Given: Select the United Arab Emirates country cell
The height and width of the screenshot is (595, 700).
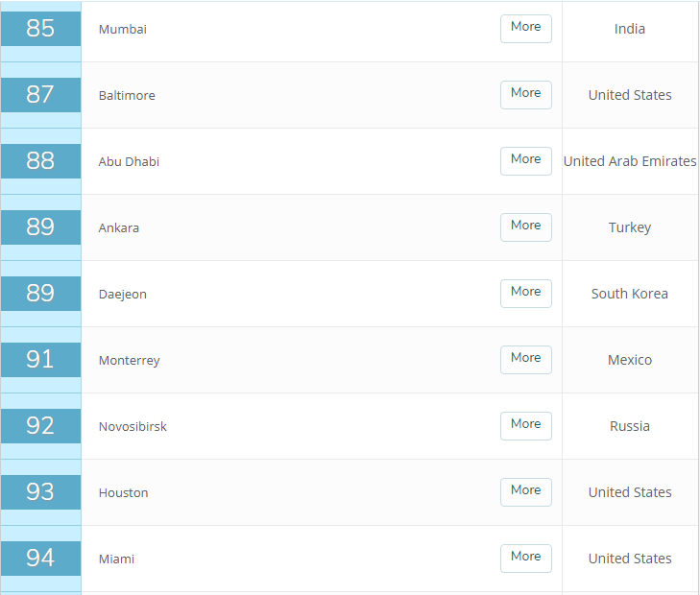Looking at the screenshot, I should tap(630, 161).
